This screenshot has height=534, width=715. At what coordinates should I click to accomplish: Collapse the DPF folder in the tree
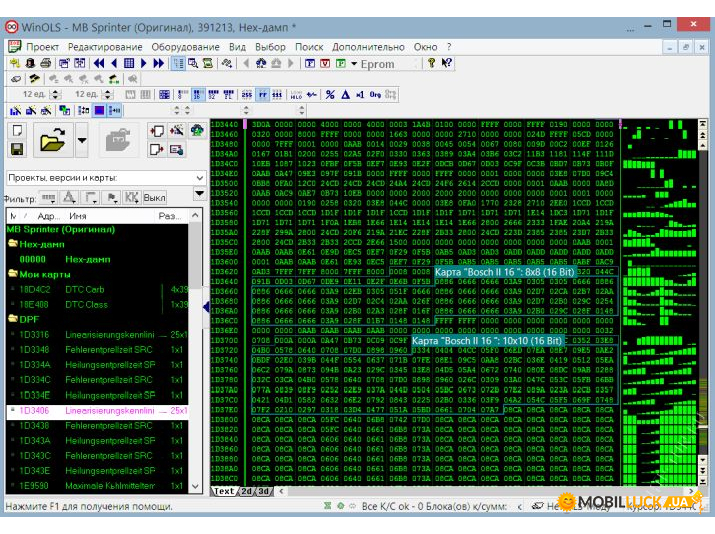click(13, 319)
